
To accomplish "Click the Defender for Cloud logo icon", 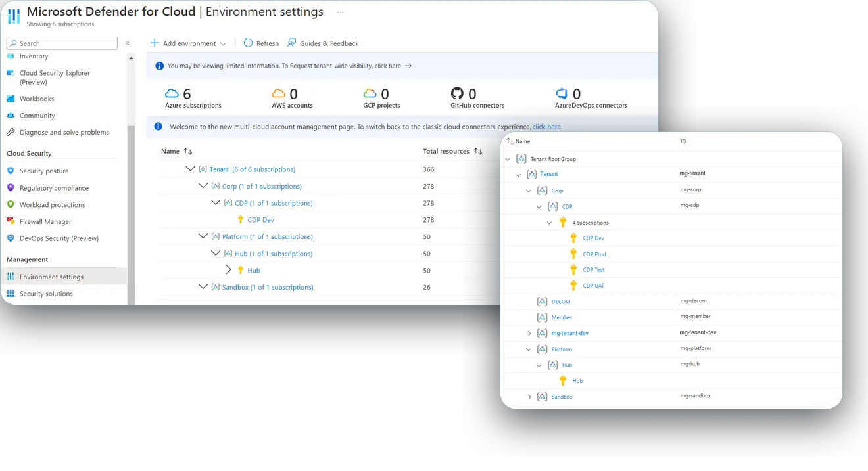I will pos(14,16).
